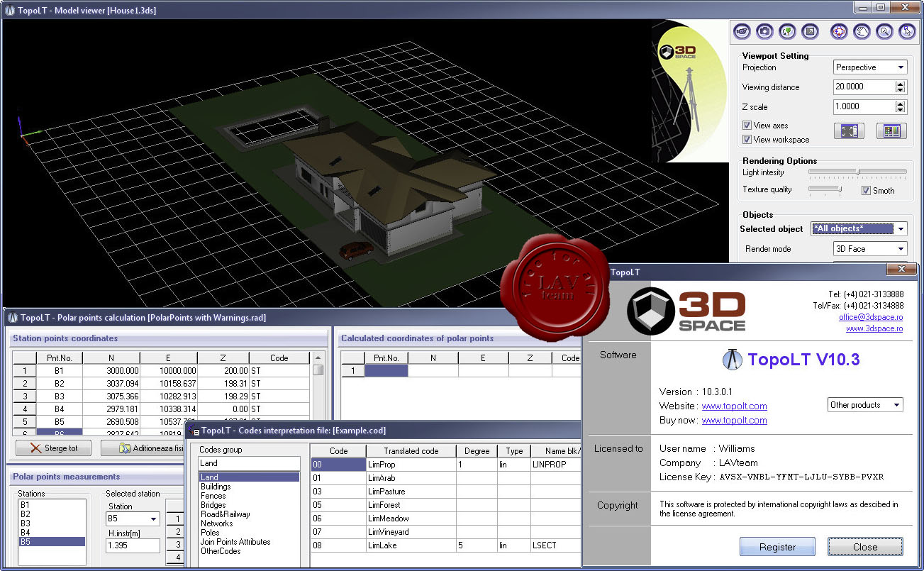
Task: Select station B1 in the Stations list
Action: (52, 505)
